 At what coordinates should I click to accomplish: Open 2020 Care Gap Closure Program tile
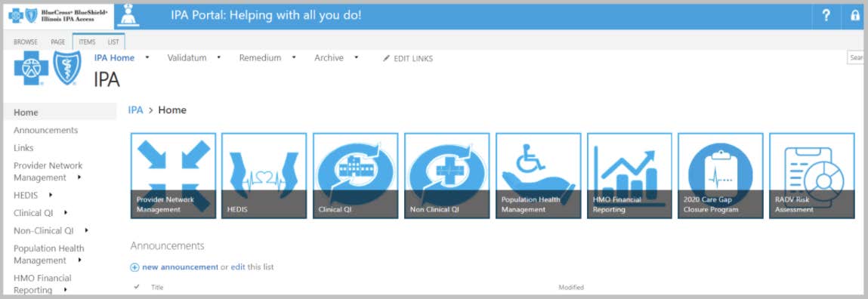720,175
